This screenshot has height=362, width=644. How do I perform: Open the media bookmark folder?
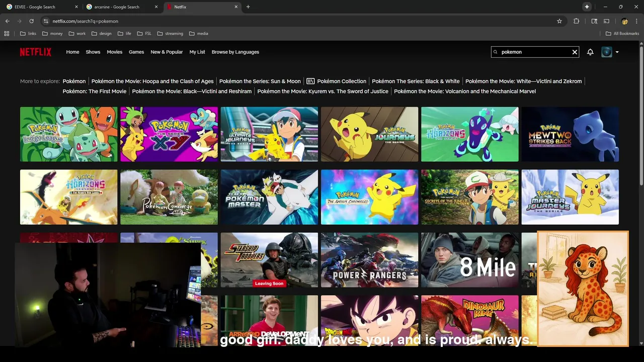point(199,34)
